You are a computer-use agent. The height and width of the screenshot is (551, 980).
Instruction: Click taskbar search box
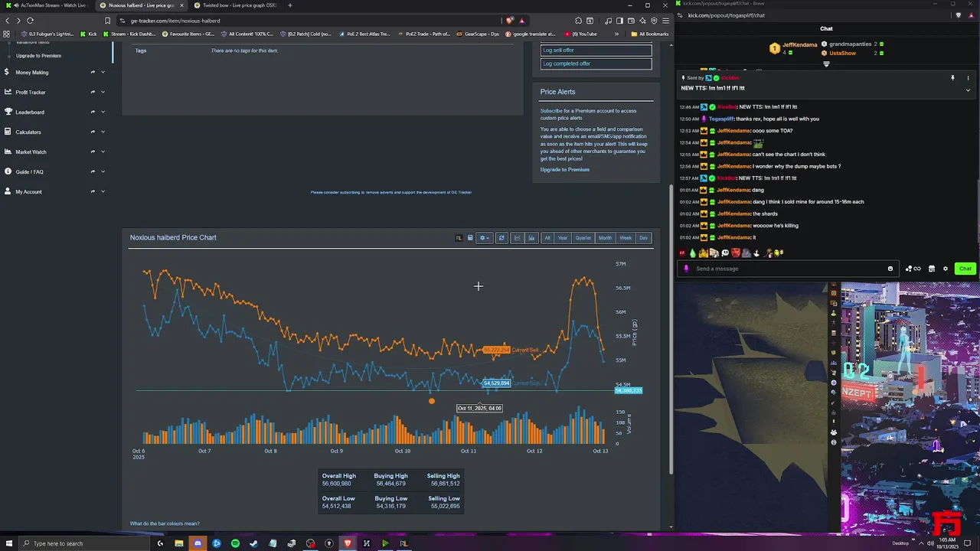[x=84, y=543]
